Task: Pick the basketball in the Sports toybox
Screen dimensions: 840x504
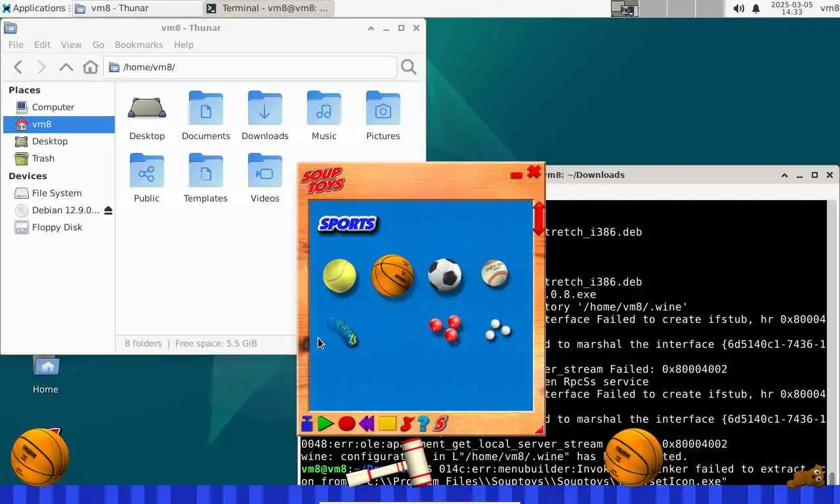Action: pos(392,276)
